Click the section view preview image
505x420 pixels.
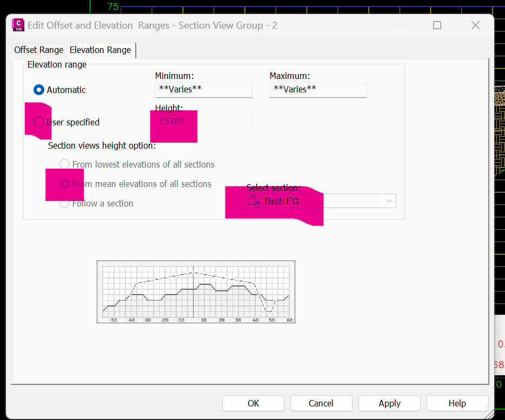click(196, 292)
